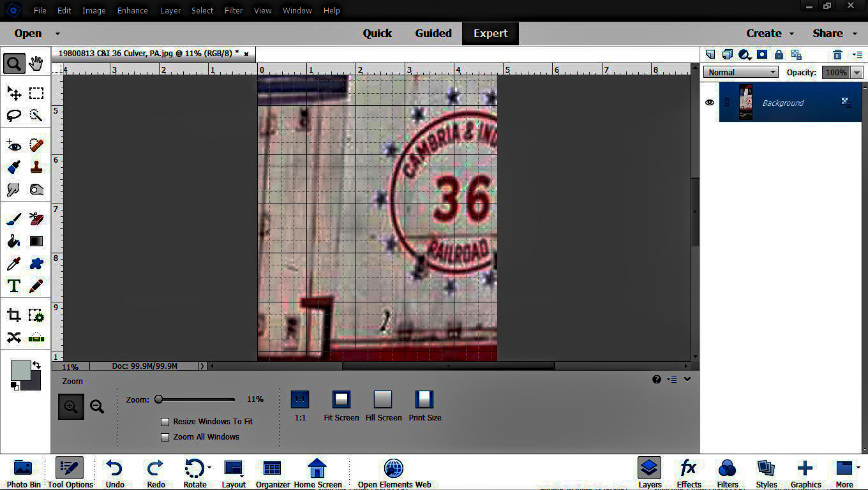The height and width of the screenshot is (490, 868).
Task: Select the Smart Brush tool
Action: coord(14,167)
